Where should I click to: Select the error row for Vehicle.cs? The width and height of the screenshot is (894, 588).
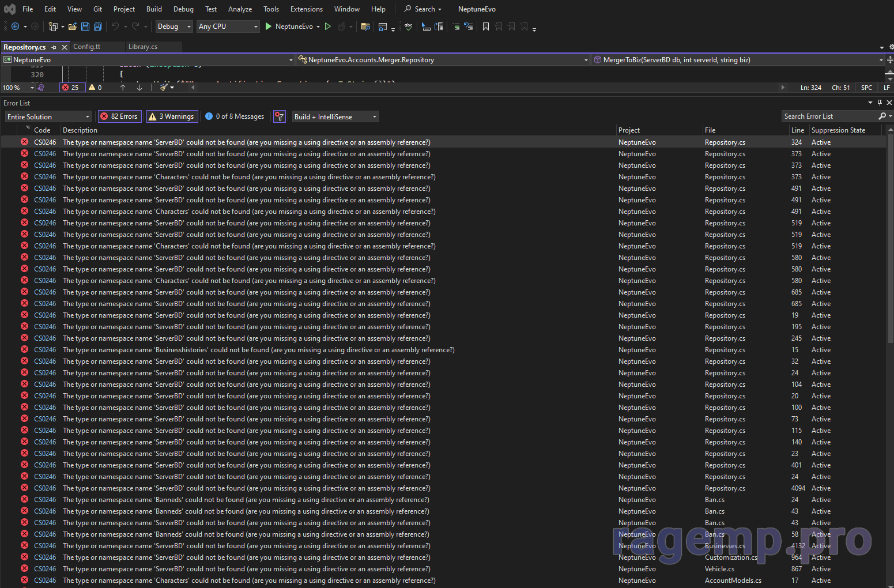point(443,569)
